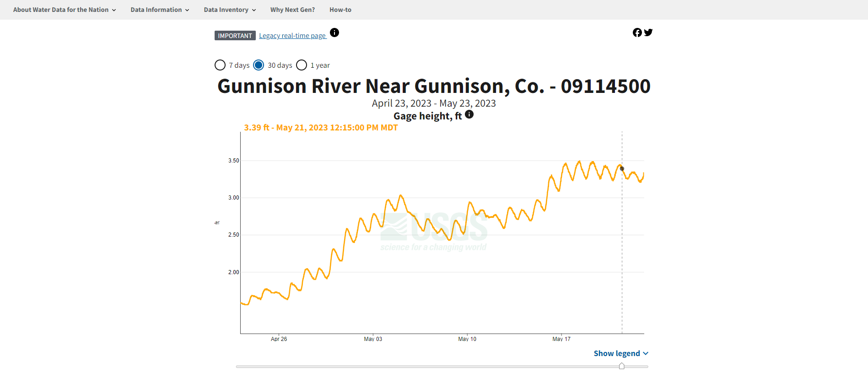The width and height of the screenshot is (868, 373).
Task: Open the Gage height info icon
Action: (469, 114)
